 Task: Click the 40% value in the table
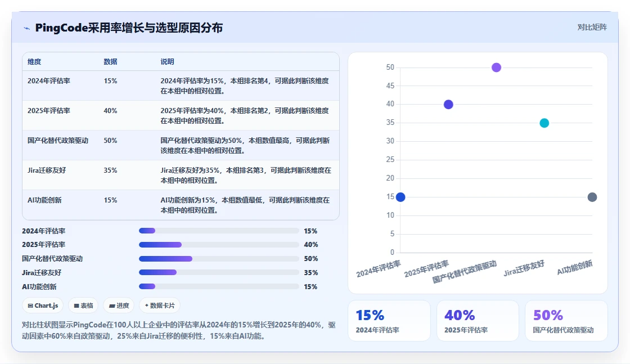(x=110, y=110)
